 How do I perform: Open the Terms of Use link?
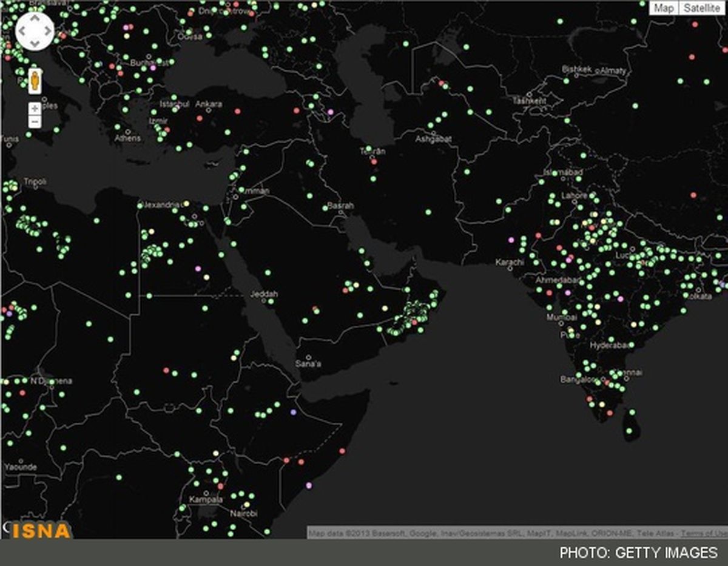click(704, 533)
